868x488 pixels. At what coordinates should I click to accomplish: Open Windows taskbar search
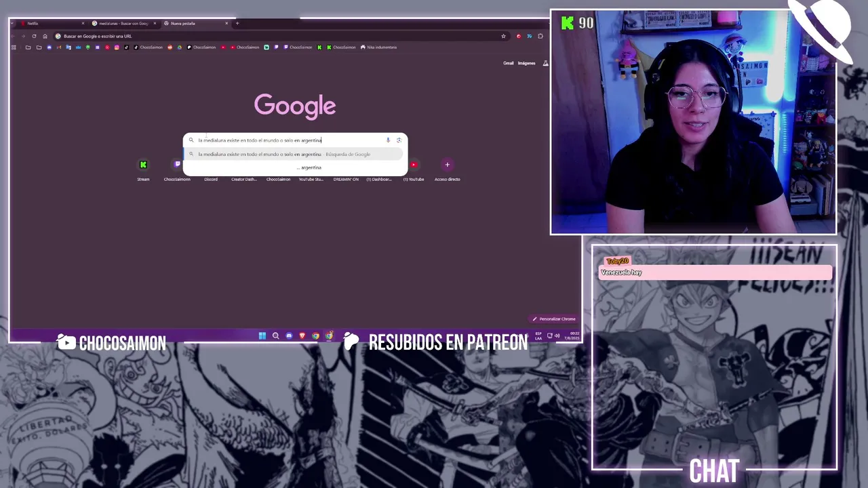pyautogui.click(x=275, y=335)
